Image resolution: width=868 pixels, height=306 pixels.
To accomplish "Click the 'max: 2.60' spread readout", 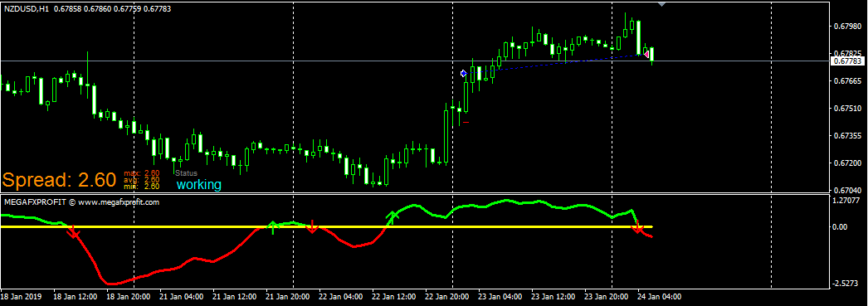I will [x=142, y=173].
